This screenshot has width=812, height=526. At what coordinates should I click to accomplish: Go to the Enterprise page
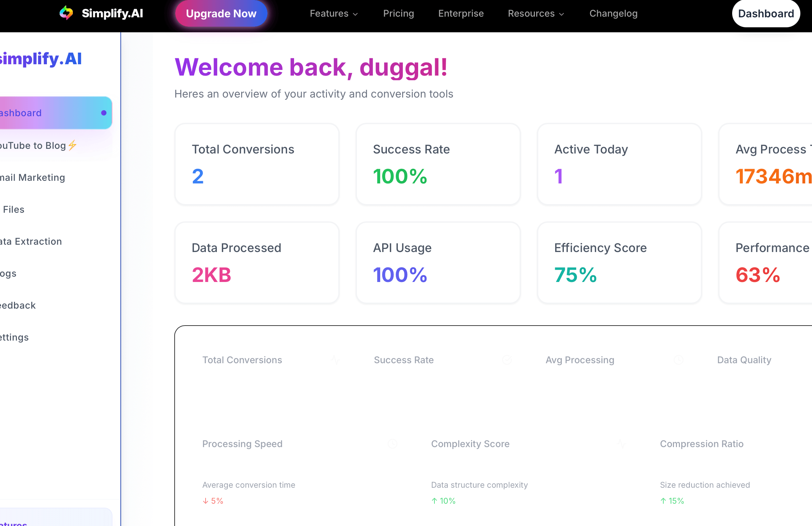pos(461,13)
